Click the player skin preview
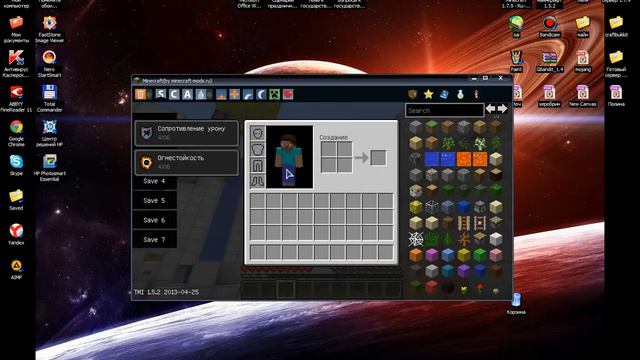640x360 pixels. (289, 157)
